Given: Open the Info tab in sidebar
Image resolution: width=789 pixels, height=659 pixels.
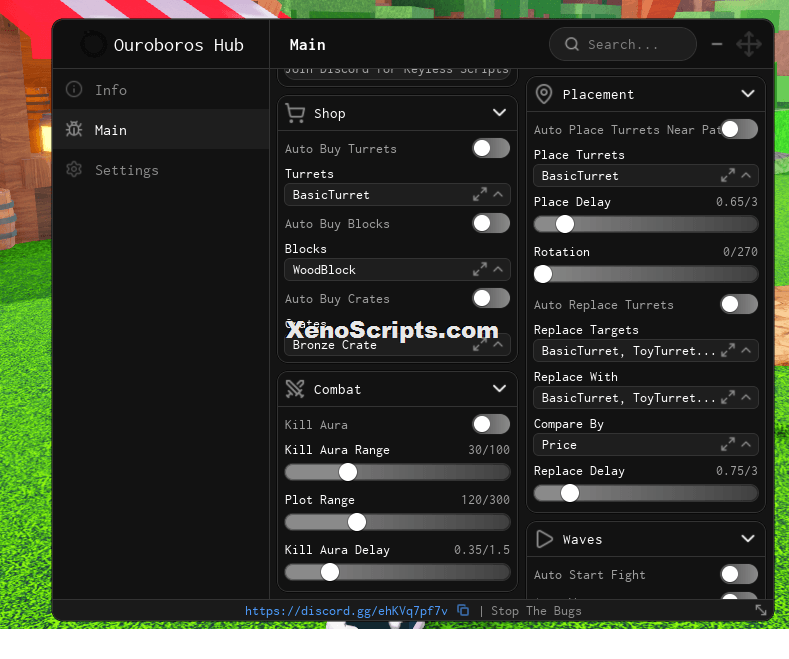Looking at the screenshot, I should click(161, 90).
